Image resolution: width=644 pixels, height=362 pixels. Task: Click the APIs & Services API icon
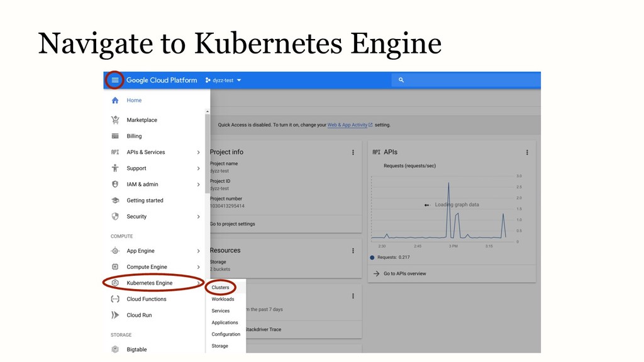click(x=115, y=152)
